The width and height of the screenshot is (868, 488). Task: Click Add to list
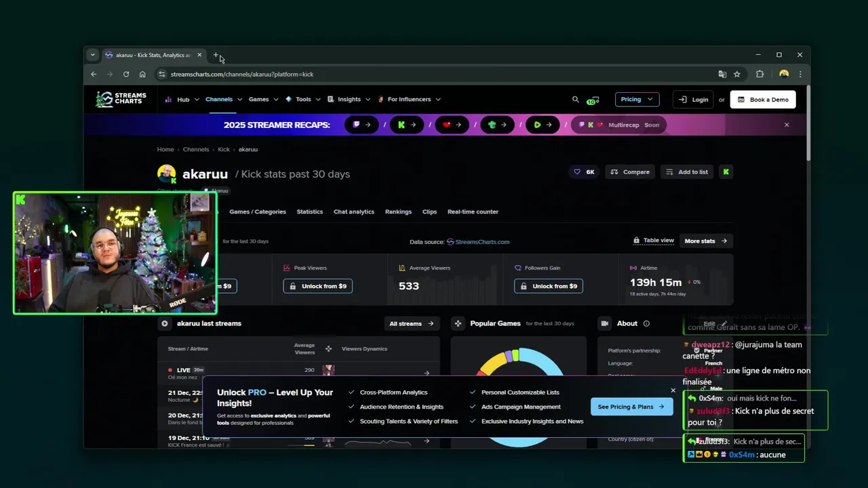coord(688,172)
